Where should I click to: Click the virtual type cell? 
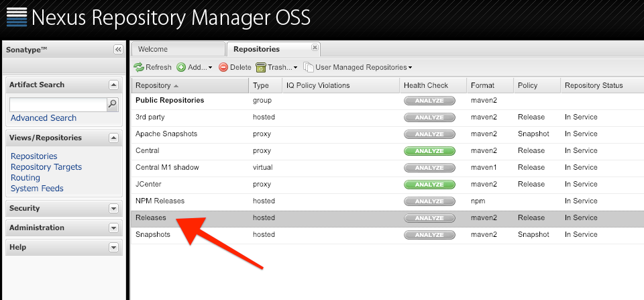(x=263, y=168)
